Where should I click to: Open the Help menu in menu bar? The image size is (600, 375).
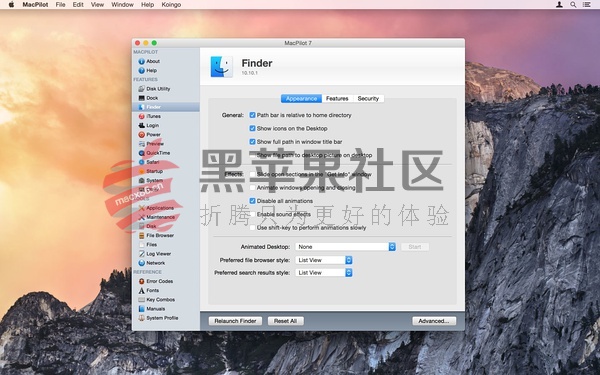pos(147,5)
